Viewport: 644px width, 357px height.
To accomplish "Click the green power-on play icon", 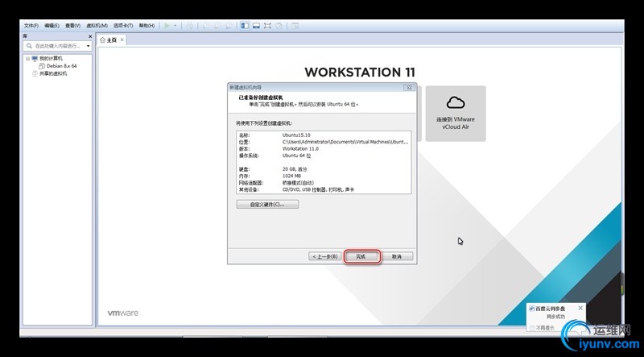I will point(167,26).
